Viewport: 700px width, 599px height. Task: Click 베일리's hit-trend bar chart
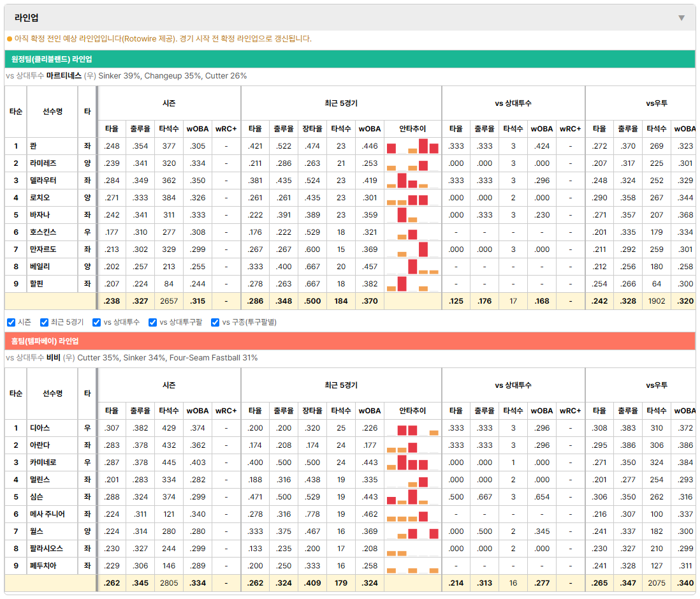pos(412,267)
